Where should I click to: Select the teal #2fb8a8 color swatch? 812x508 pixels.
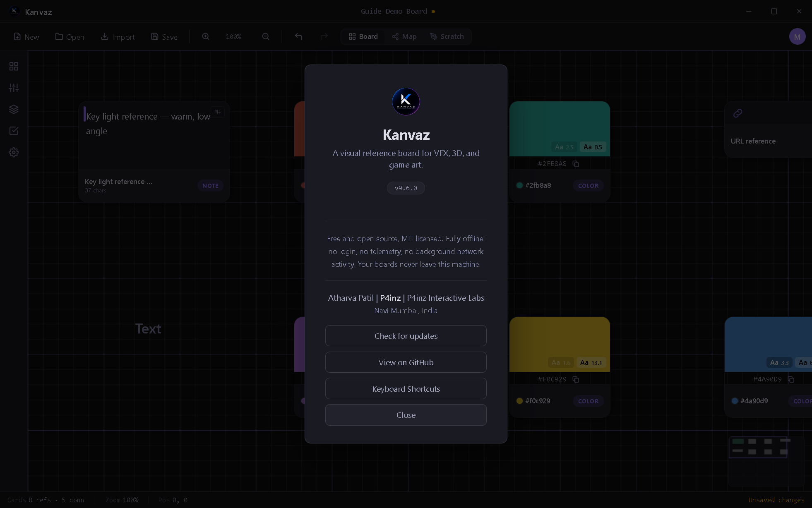(560, 129)
